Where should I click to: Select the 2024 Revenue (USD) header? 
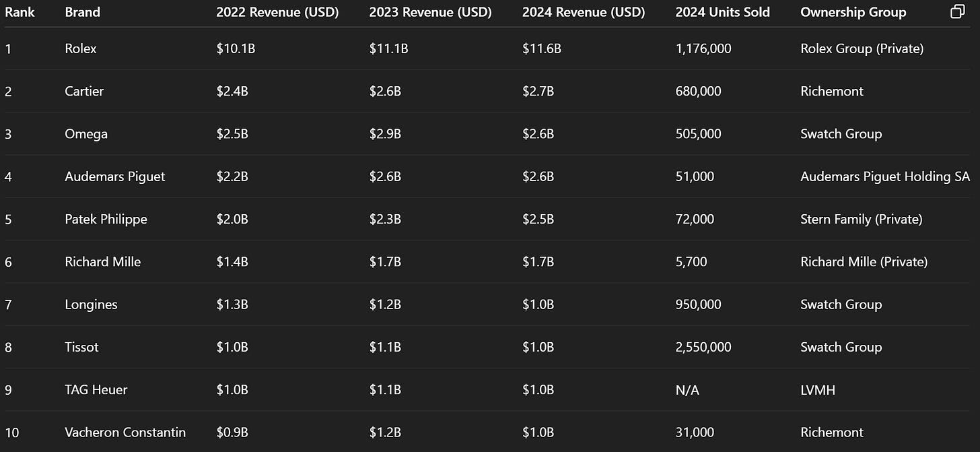pyautogui.click(x=584, y=12)
